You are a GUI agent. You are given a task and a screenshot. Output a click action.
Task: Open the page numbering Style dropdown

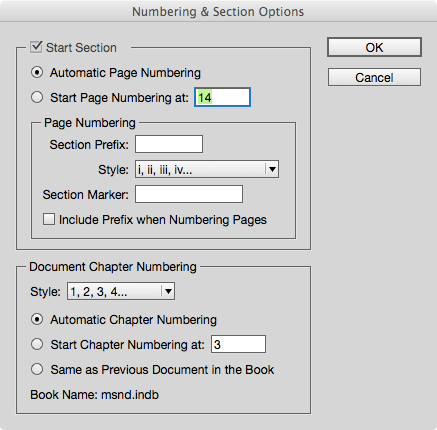207,169
